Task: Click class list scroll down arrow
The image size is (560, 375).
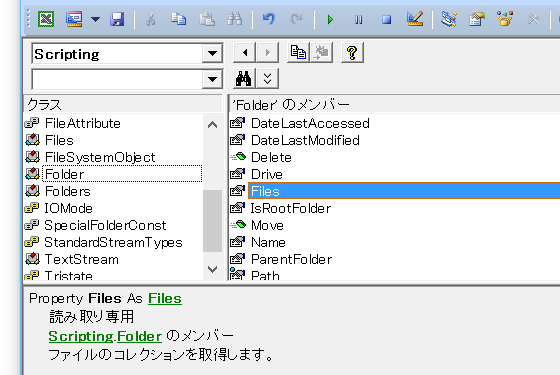Action: tap(212, 270)
